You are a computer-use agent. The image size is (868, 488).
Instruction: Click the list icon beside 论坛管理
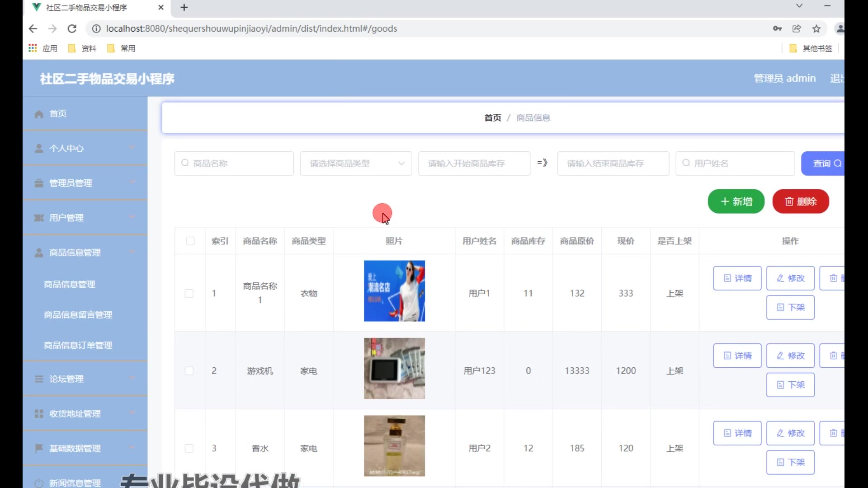click(x=39, y=379)
